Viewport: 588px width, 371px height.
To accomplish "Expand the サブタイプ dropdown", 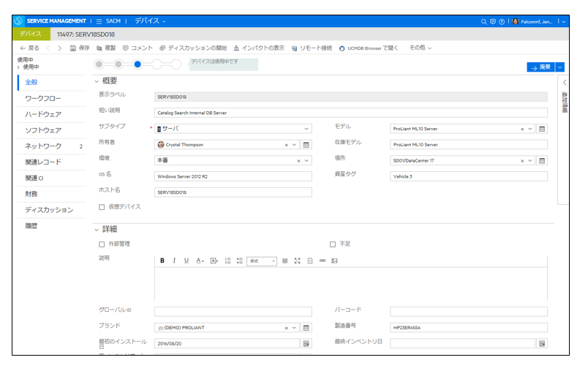I will [x=306, y=129].
